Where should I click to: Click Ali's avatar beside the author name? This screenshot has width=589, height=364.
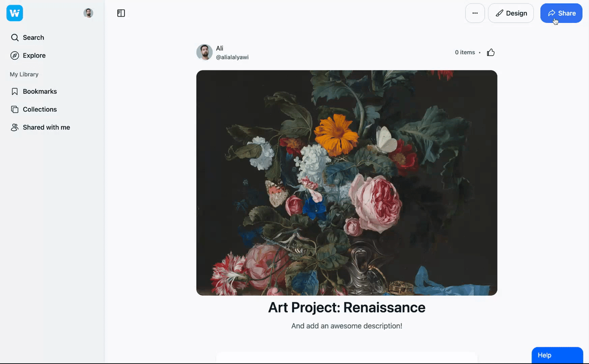coord(204,52)
